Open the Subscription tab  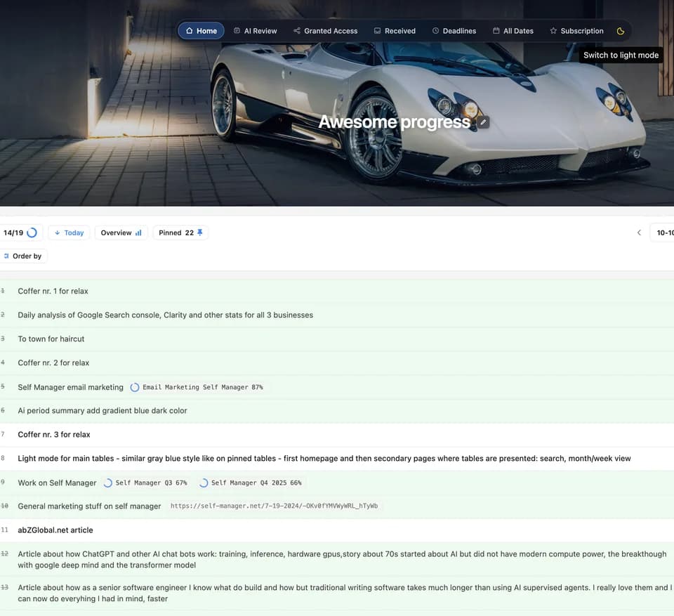[577, 31]
